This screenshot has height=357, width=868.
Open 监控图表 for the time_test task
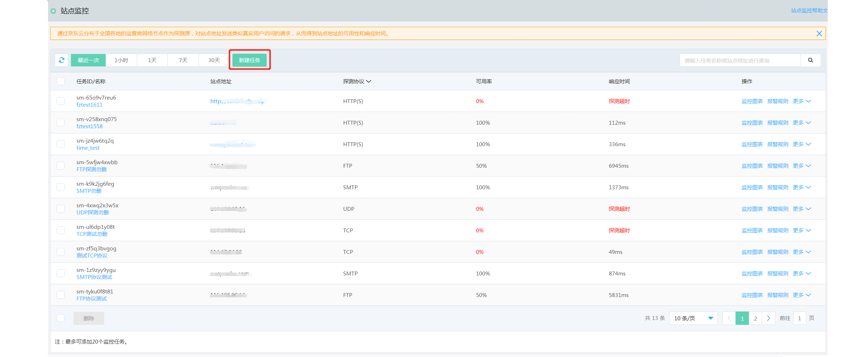pyautogui.click(x=752, y=144)
